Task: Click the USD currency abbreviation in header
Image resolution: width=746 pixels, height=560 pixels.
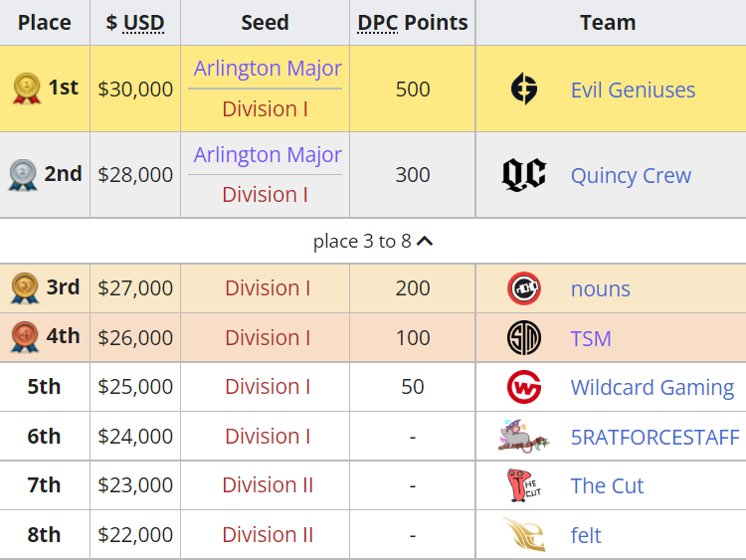Action: 144,23
